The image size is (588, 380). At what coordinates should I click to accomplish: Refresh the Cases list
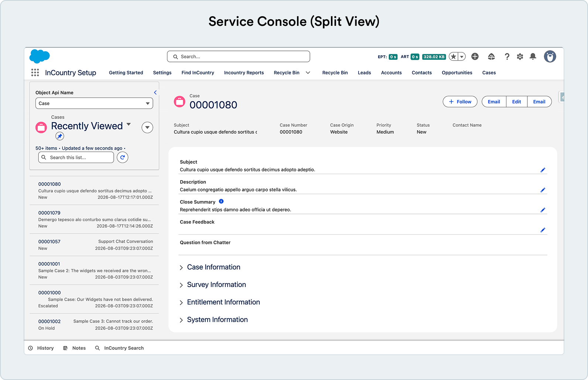point(122,158)
